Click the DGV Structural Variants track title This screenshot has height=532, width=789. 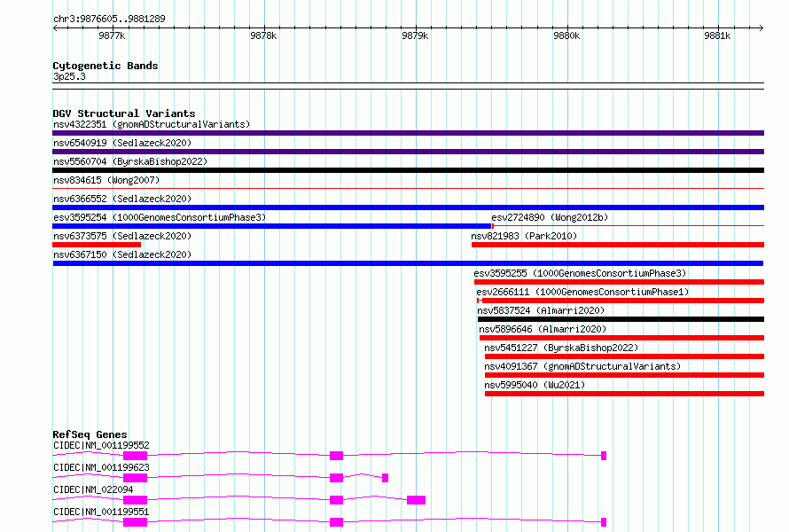[124, 113]
